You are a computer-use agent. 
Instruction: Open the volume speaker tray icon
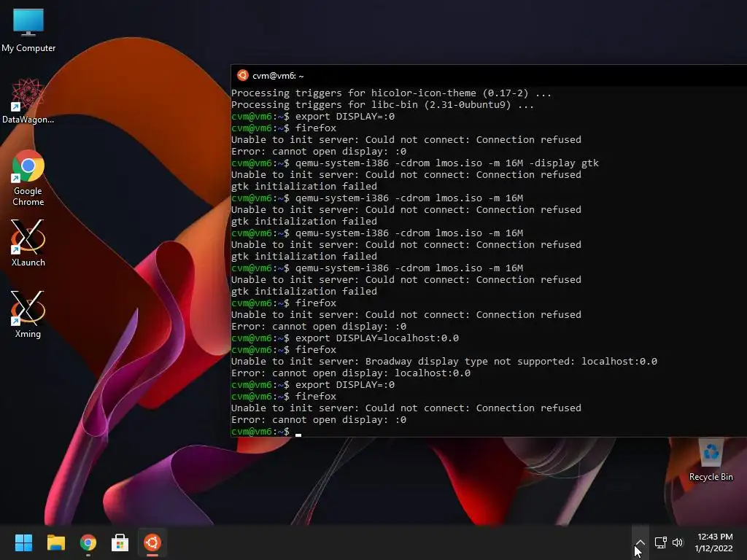(678, 542)
